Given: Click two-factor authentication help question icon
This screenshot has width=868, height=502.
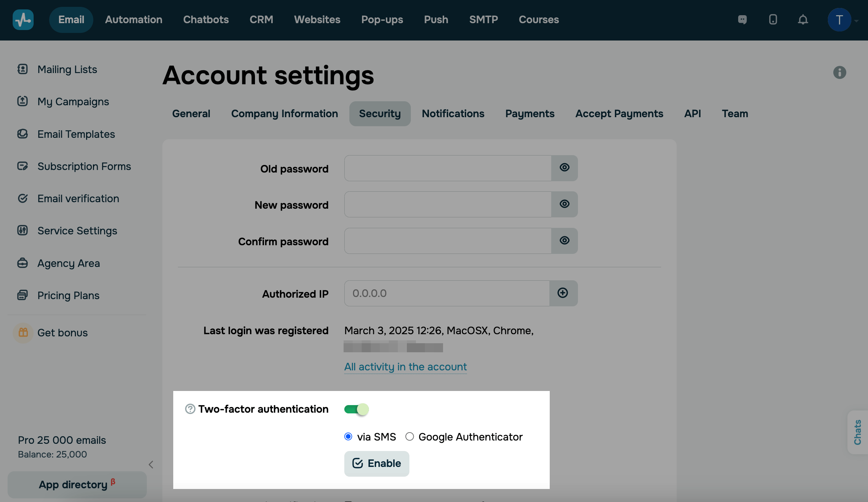Looking at the screenshot, I should [x=190, y=409].
